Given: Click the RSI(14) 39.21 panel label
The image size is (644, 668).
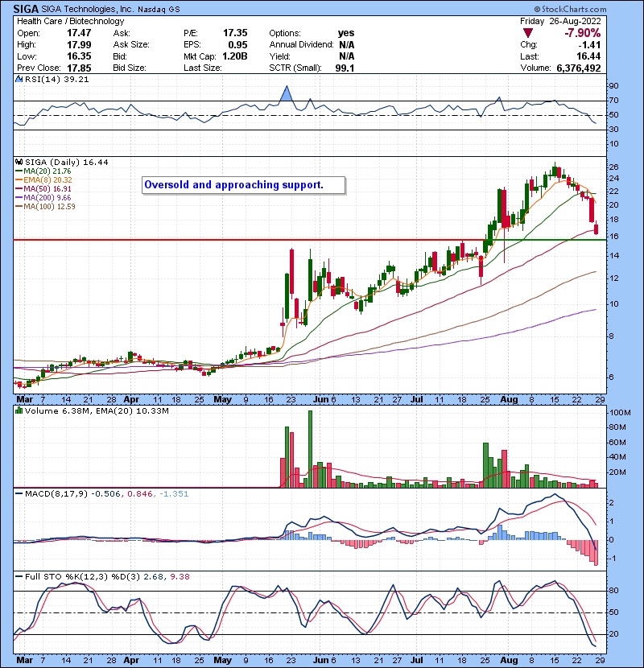Looking at the screenshot, I should [56, 79].
